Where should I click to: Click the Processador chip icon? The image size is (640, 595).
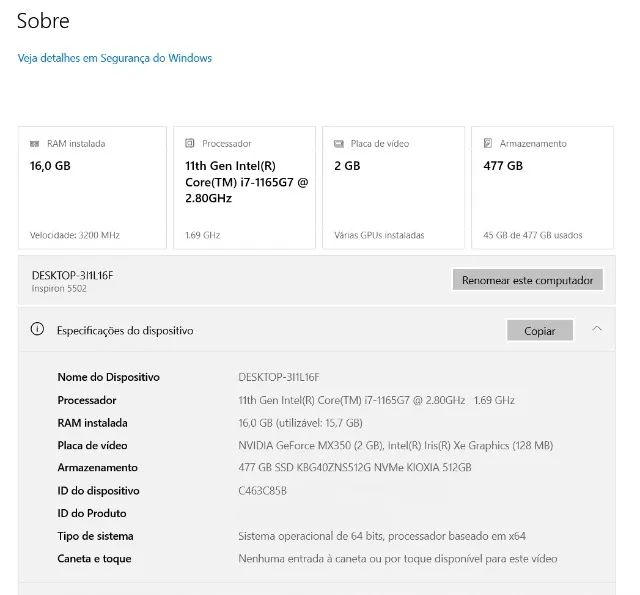pos(190,143)
